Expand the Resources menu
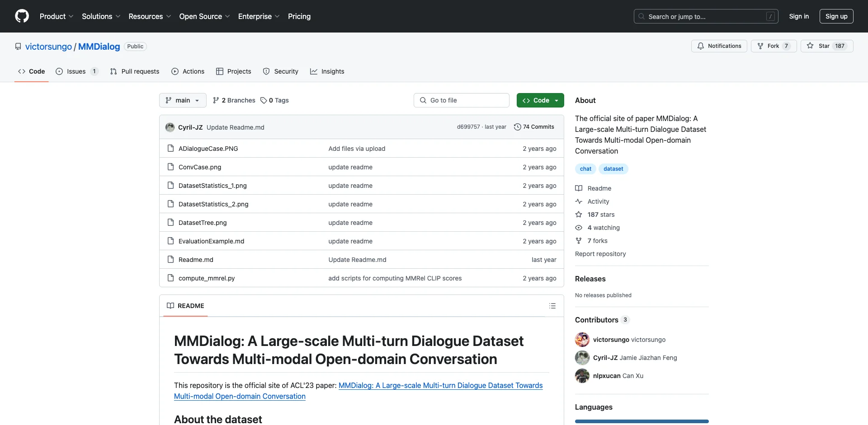868x425 pixels. 150,16
